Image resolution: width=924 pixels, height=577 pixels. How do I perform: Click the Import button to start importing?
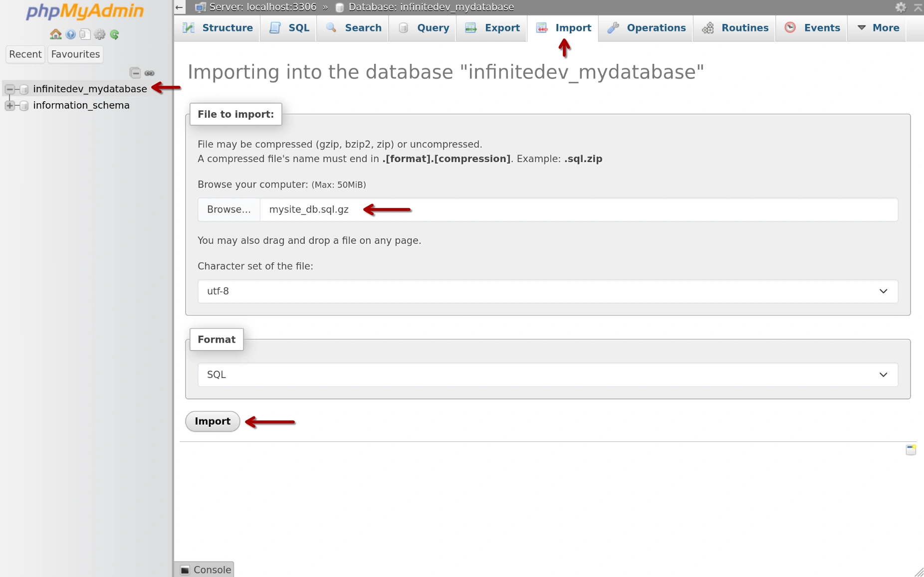pos(212,421)
